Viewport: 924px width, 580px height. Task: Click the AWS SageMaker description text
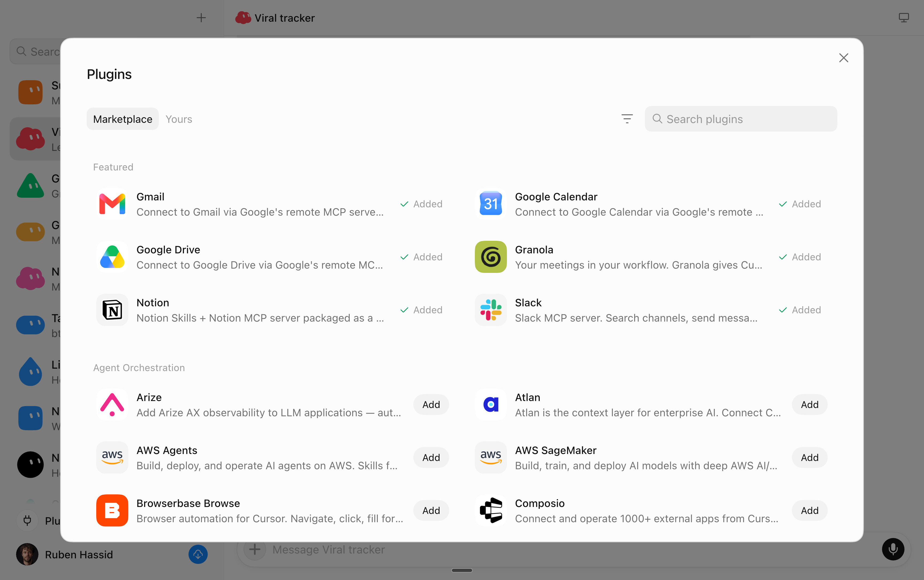pyautogui.click(x=646, y=466)
